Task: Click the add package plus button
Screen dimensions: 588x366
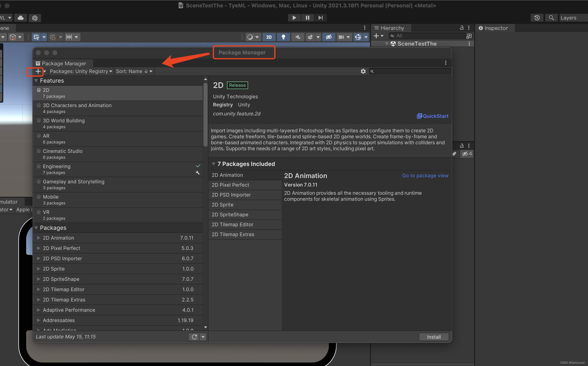Action: point(38,72)
